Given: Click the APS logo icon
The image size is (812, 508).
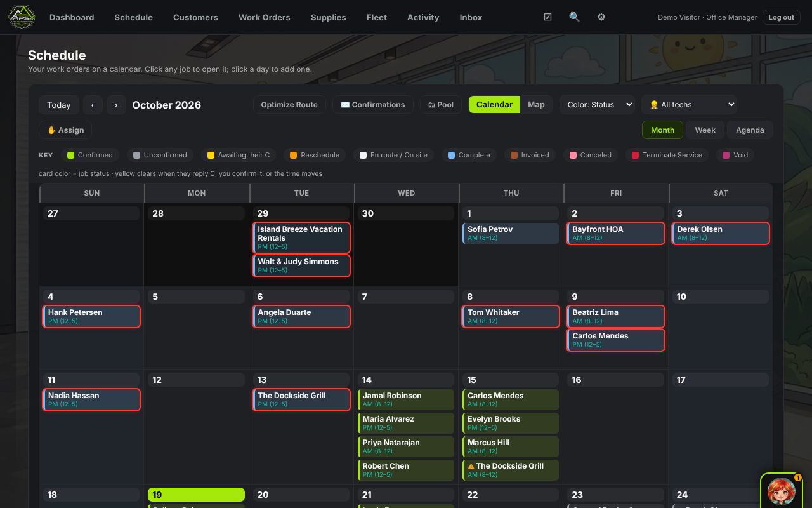Looking at the screenshot, I should click(21, 17).
